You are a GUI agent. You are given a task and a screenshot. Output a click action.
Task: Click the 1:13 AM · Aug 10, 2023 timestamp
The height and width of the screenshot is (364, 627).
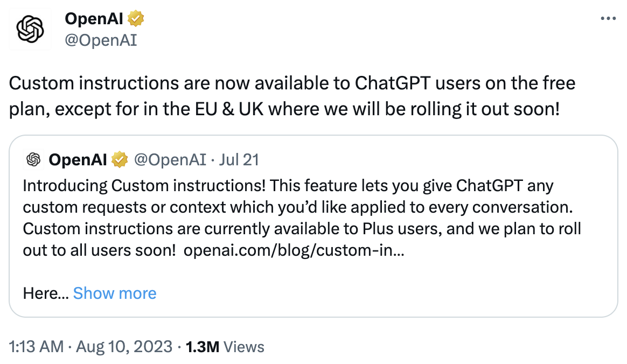point(90,346)
